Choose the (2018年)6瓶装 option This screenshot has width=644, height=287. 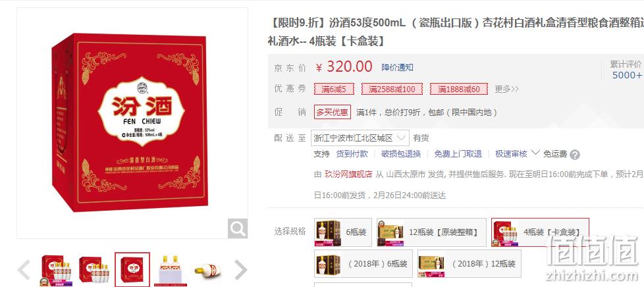[363, 263]
